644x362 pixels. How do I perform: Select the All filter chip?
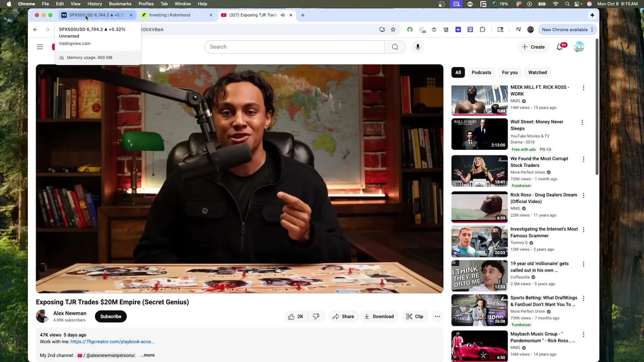point(458,72)
